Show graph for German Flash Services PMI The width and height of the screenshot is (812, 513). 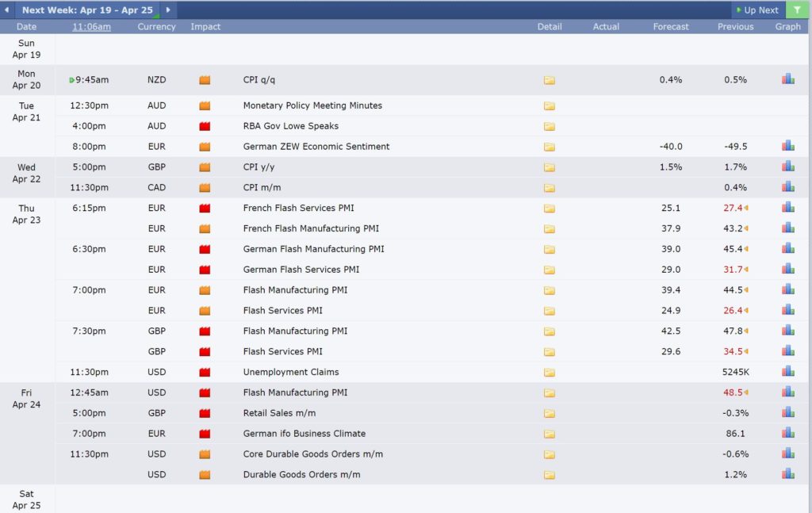(788, 268)
